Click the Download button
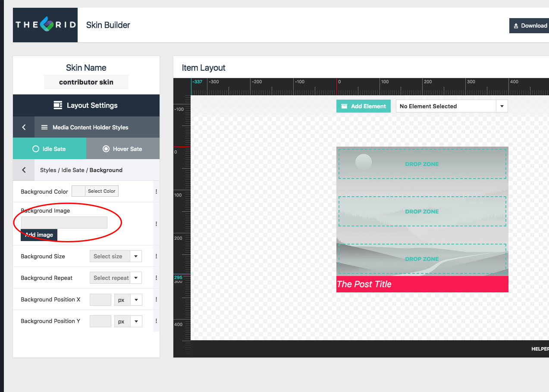 530,25
